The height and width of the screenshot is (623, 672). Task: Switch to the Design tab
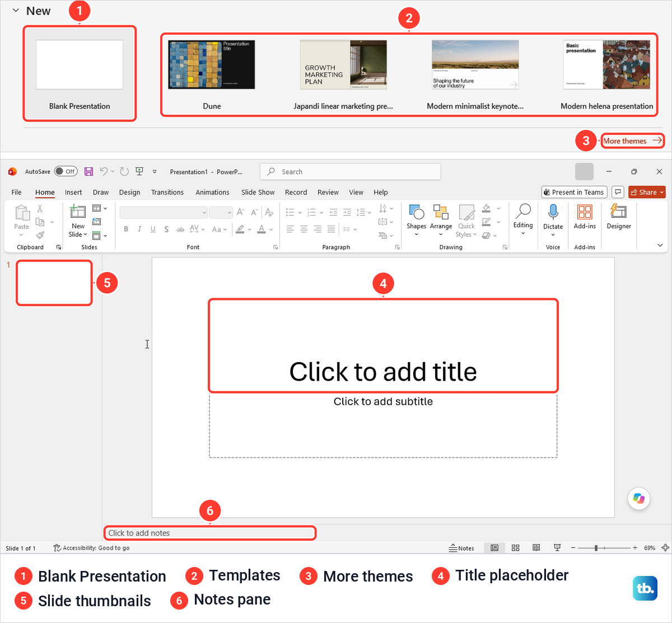click(x=129, y=192)
